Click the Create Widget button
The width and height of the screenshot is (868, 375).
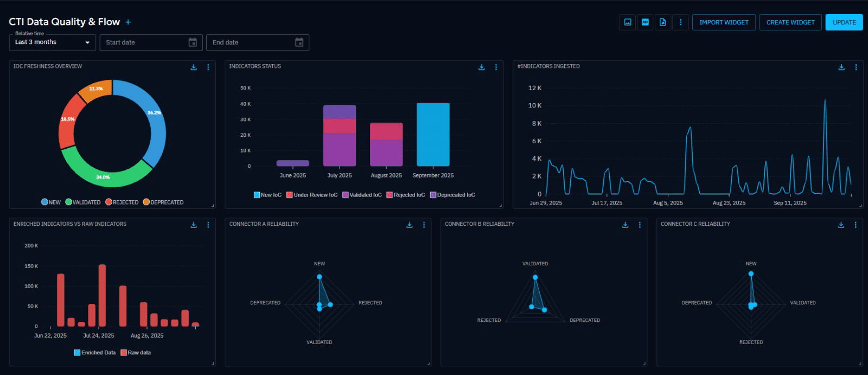point(790,22)
